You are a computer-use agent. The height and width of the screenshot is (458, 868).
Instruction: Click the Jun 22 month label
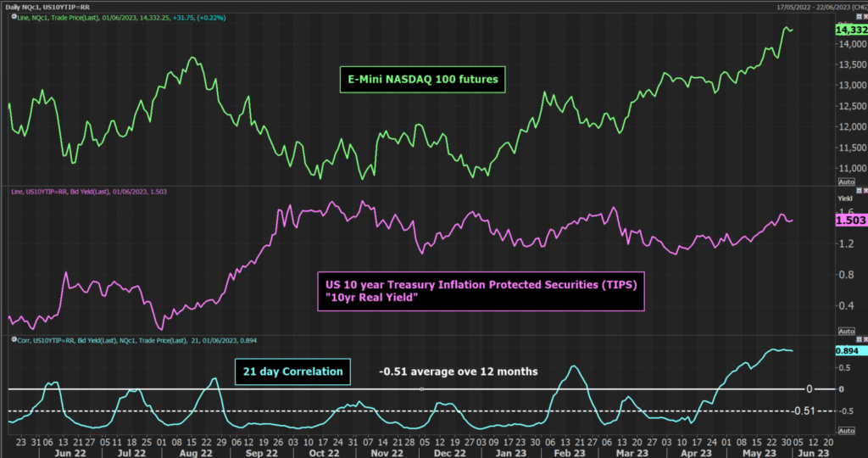click(x=70, y=453)
